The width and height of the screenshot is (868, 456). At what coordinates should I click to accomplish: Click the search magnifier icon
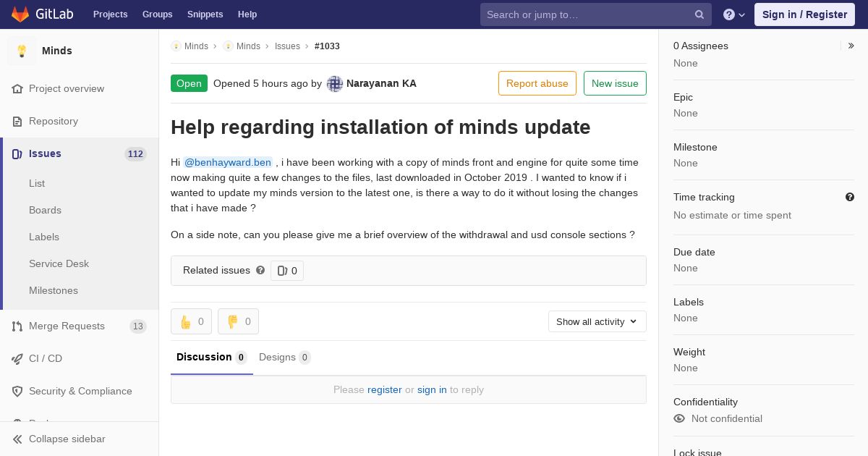[x=699, y=14]
